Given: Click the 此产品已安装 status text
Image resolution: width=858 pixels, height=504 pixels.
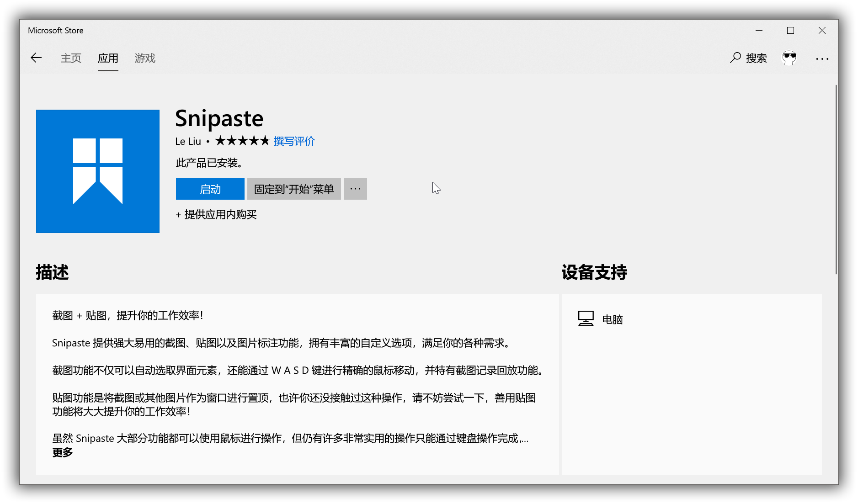Looking at the screenshot, I should click(209, 163).
